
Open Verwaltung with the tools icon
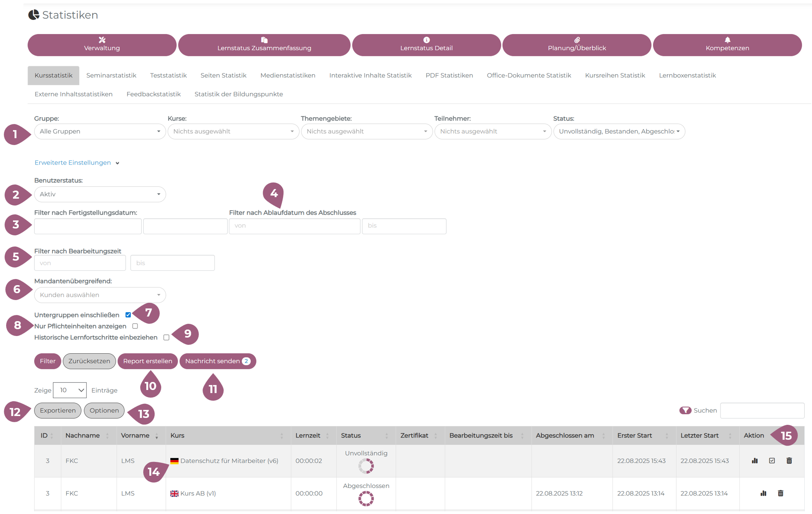point(102,45)
